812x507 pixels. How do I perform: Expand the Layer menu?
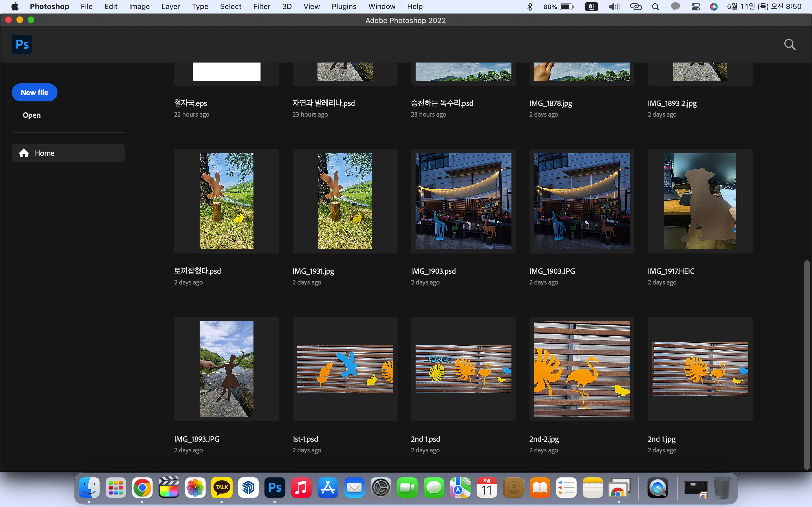tap(171, 7)
